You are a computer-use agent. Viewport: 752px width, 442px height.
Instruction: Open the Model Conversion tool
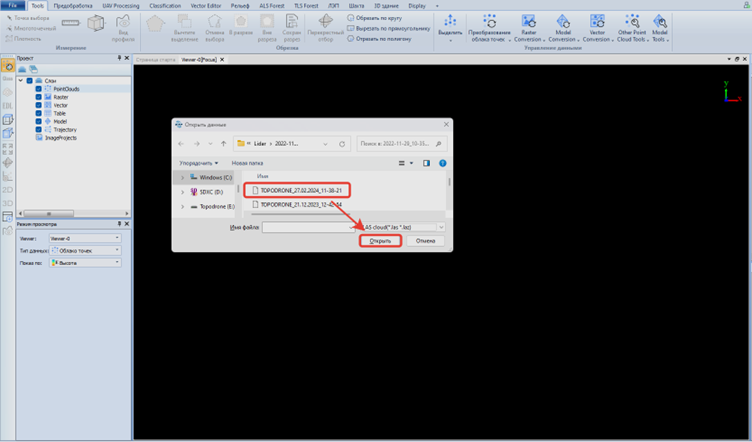[x=563, y=28]
